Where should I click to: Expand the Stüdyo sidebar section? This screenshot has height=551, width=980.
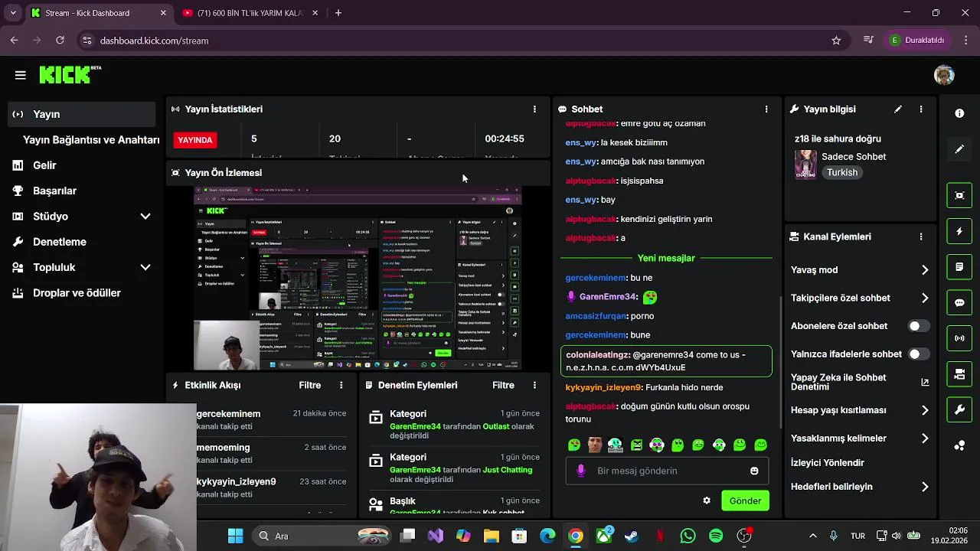(x=145, y=217)
